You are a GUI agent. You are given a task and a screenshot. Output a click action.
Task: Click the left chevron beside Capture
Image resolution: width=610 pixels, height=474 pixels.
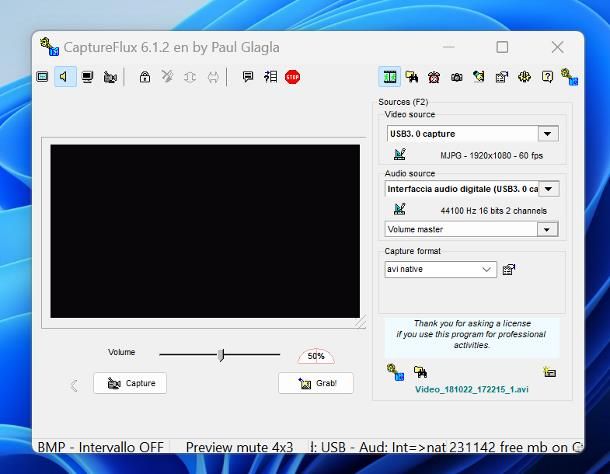pos(74,385)
